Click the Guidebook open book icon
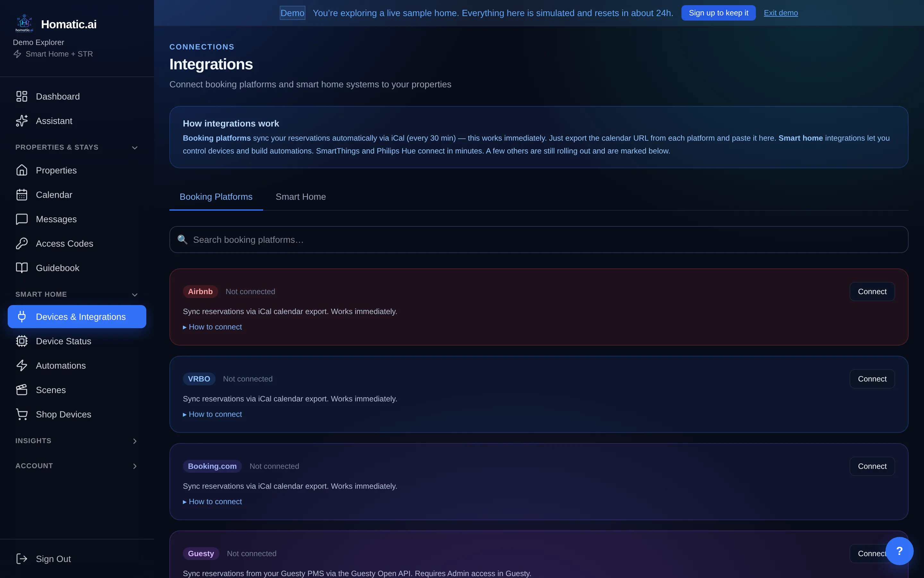The image size is (924, 578). (x=22, y=268)
